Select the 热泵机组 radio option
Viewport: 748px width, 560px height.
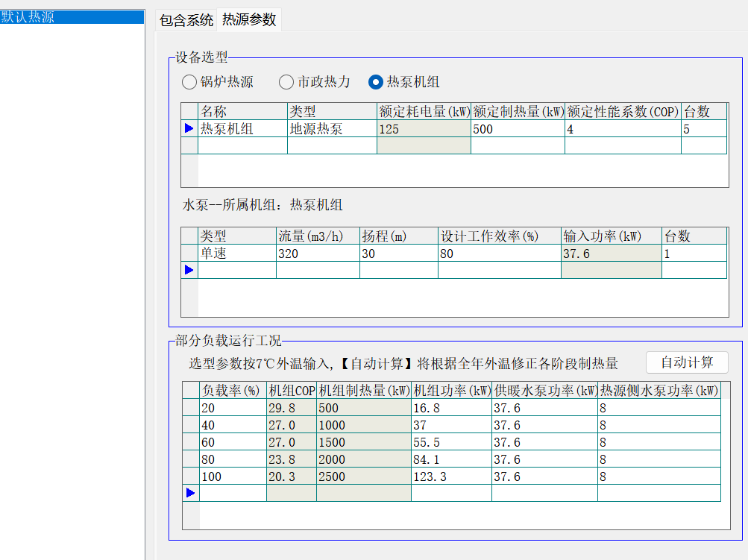[x=376, y=82]
